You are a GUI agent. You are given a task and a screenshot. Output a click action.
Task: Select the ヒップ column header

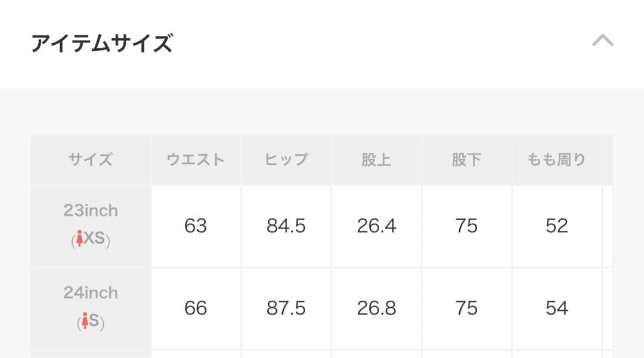pos(286,159)
